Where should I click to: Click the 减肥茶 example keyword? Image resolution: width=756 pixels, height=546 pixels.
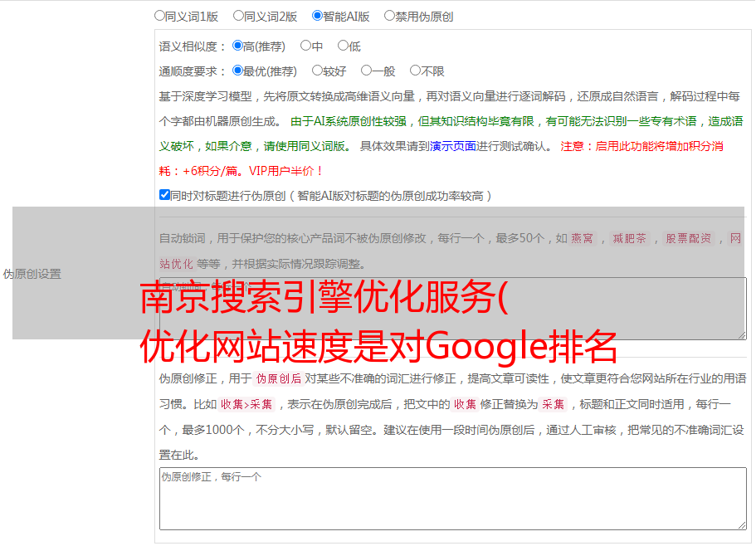[630, 238]
